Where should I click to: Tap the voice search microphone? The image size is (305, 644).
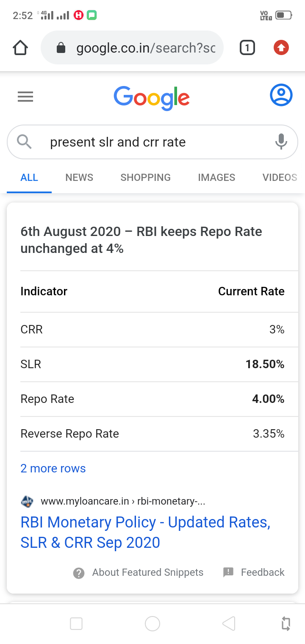(281, 142)
